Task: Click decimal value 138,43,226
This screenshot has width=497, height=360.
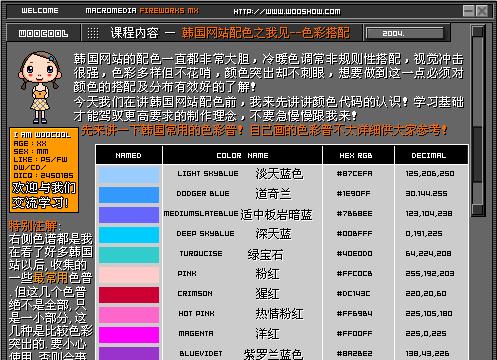Action: pyautogui.click(x=427, y=353)
